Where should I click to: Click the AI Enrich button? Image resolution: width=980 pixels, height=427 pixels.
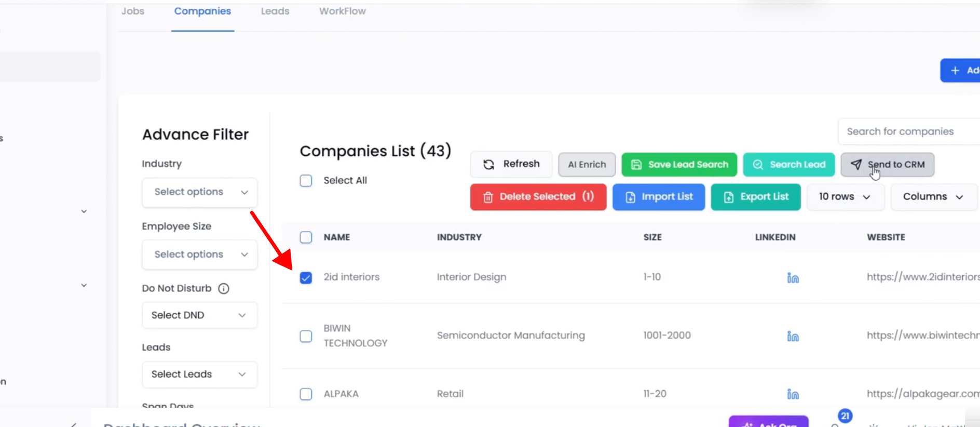click(587, 165)
